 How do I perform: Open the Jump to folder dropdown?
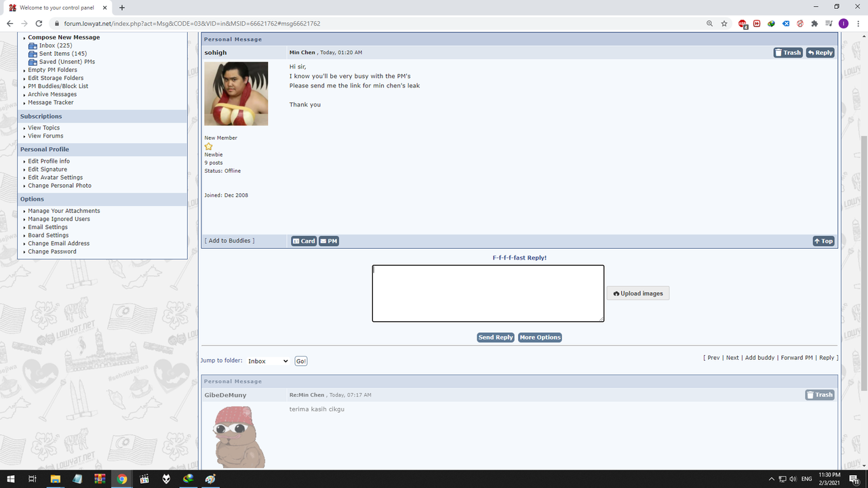click(268, 361)
